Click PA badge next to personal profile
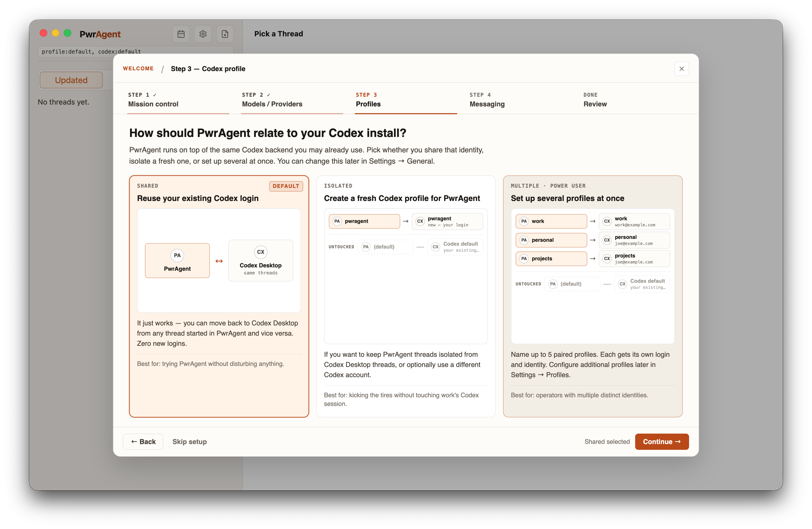 524,240
